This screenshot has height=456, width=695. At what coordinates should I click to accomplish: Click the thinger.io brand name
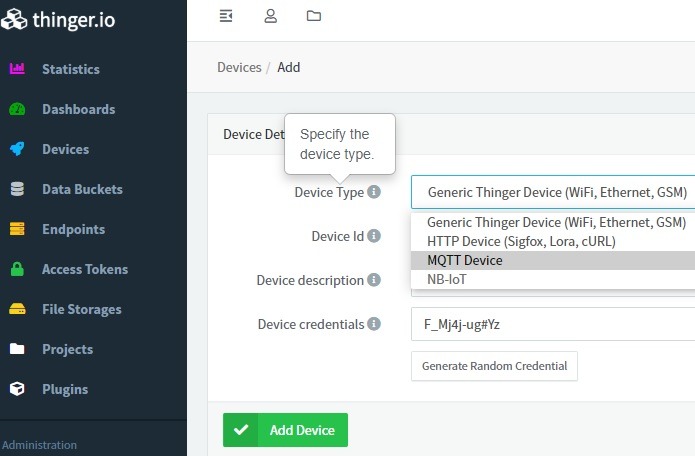[x=74, y=20]
